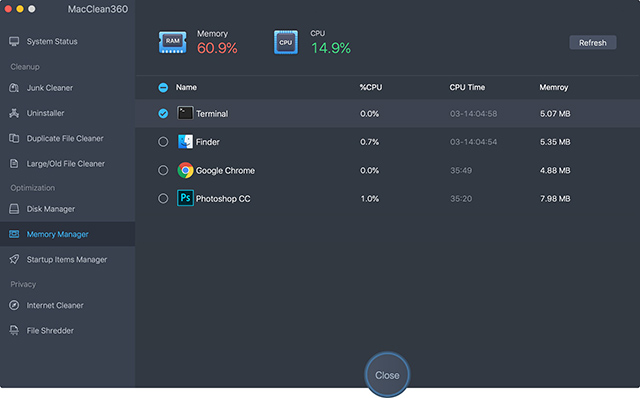Click Finder's 0.7% CPU value

[x=369, y=142]
